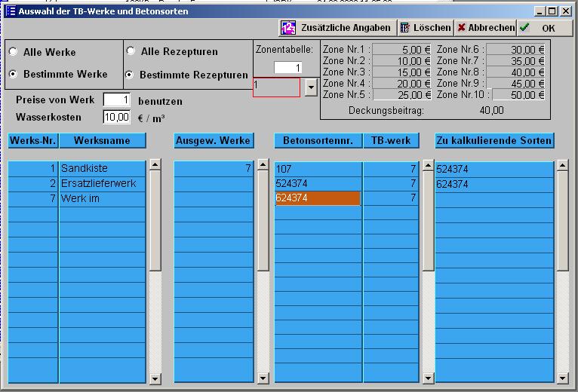Screen dimensions: 578x392
Task: Click the Wasserkosten value field
Action: [116, 117]
